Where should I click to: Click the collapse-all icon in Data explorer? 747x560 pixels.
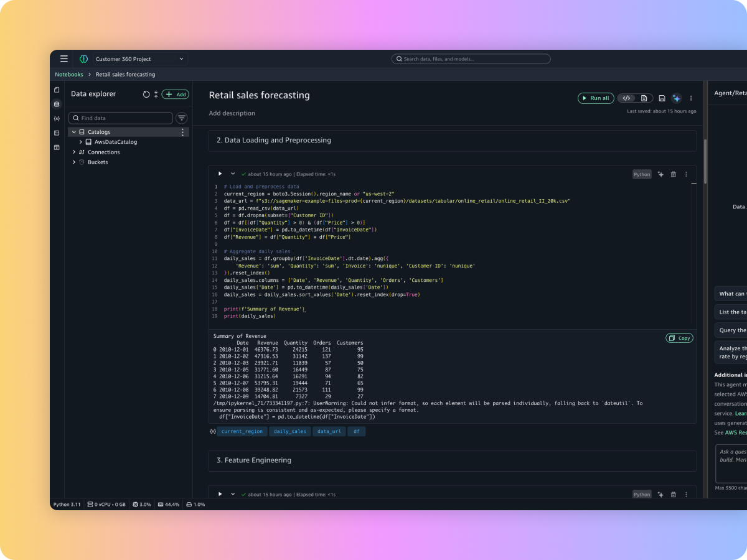(156, 94)
